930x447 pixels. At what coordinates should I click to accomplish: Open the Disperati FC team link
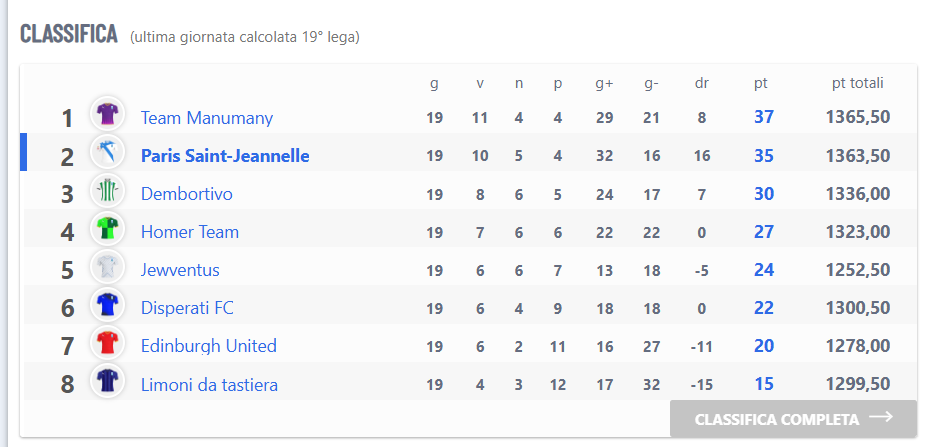pyautogui.click(x=187, y=308)
